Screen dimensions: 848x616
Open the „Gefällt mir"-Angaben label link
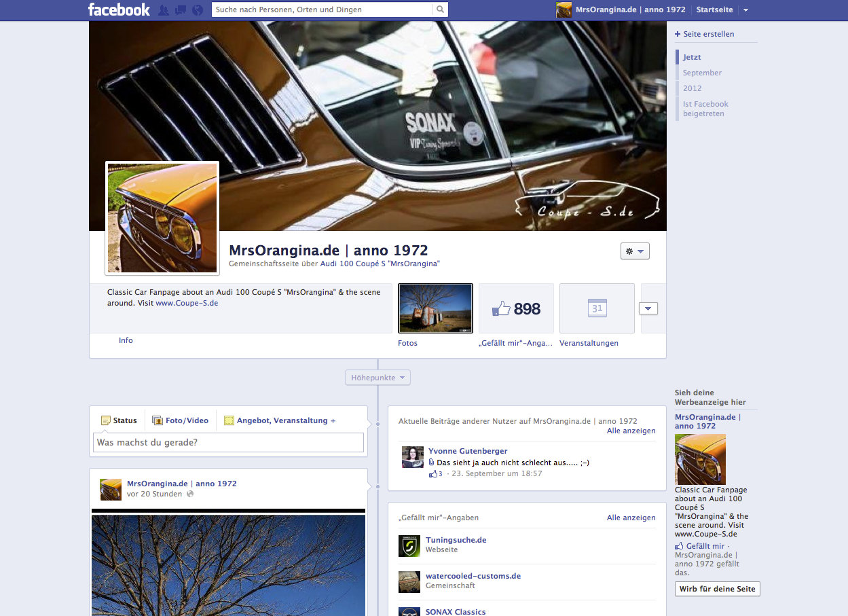tap(515, 343)
